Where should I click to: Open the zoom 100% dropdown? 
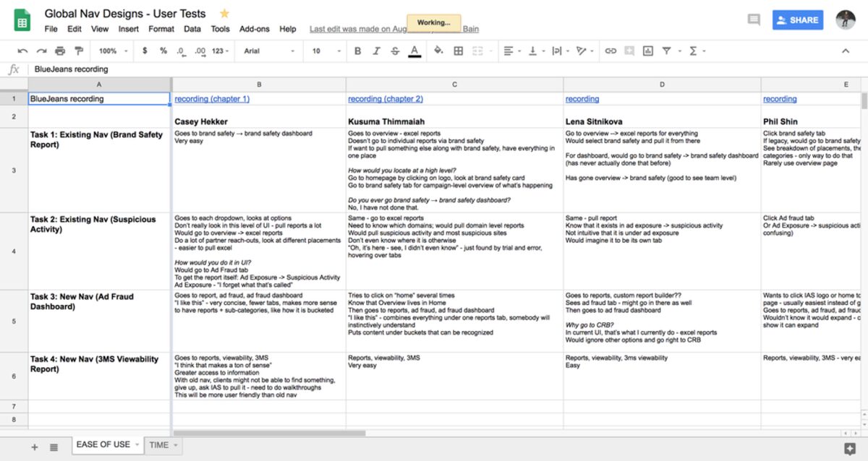pyautogui.click(x=114, y=51)
